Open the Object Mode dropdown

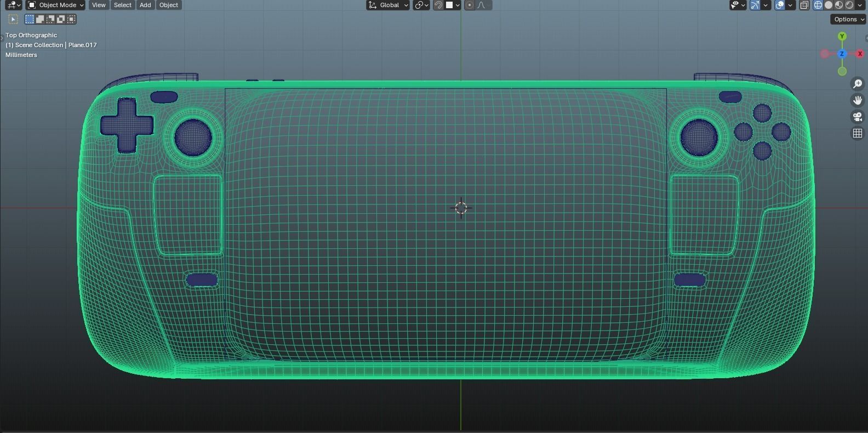pos(55,5)
